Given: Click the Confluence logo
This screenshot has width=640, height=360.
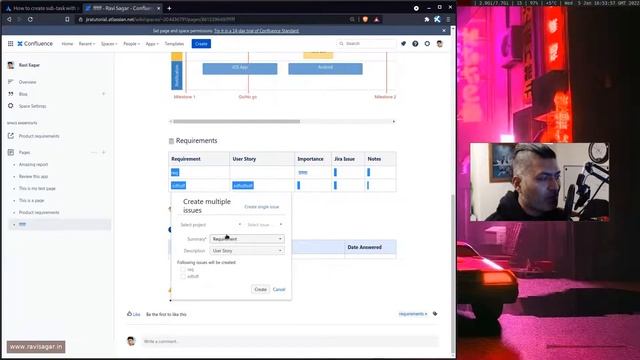Looking at the screenshot, I should [35, 44].
